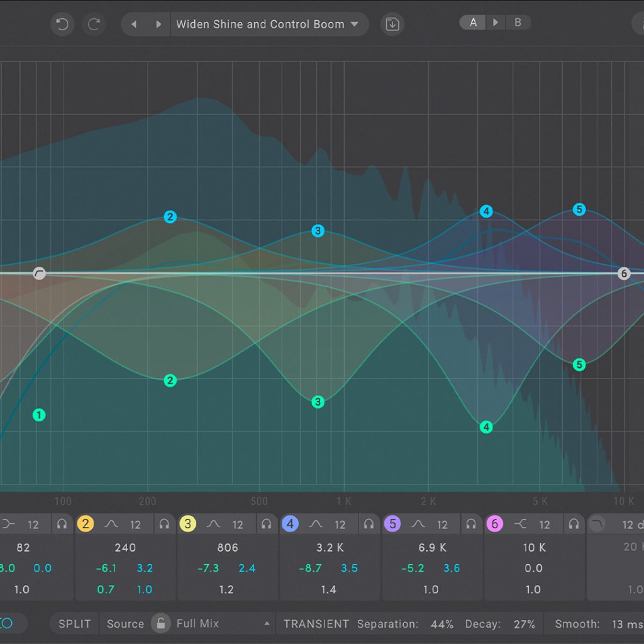Click the Separation 44% transient value
Viewport: 644px width, 644px height.
[441, 624]
